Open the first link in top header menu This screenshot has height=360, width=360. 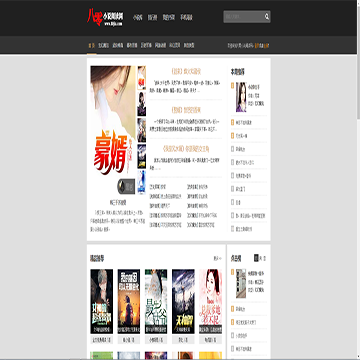[x=137, y=17]
